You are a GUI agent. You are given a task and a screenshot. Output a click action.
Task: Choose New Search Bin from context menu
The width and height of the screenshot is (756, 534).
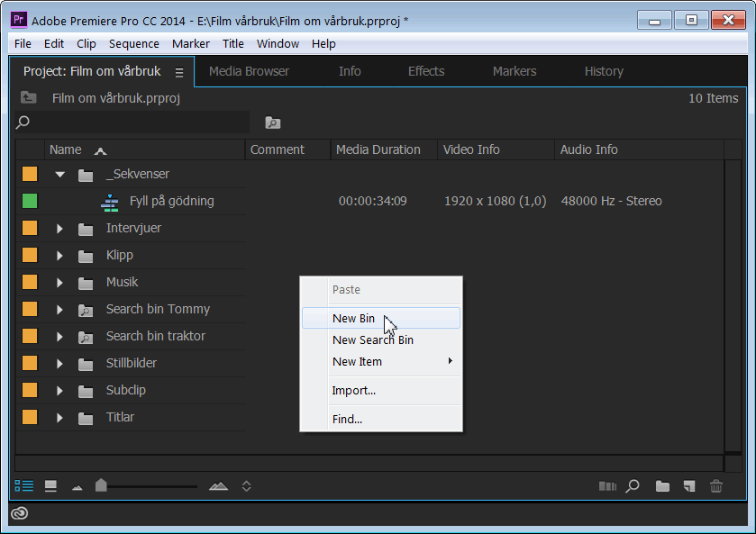point(372,340)
